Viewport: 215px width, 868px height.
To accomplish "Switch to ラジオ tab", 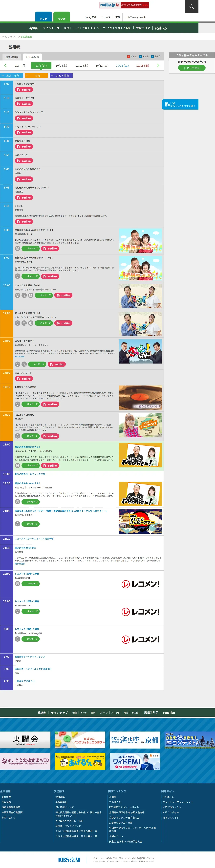I will point(62,17).
